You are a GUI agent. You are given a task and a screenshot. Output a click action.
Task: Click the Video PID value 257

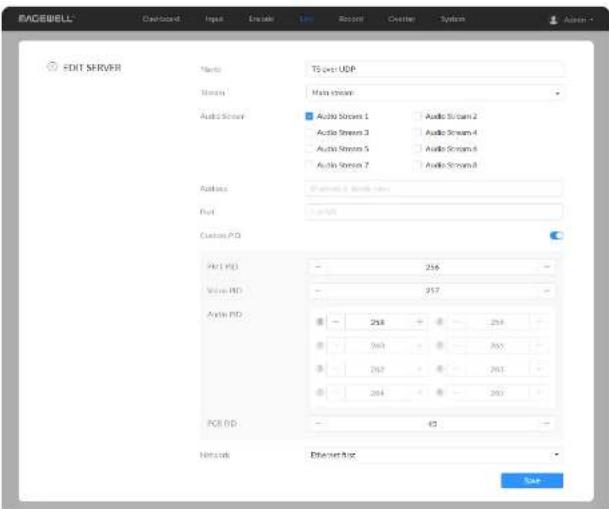click(432, 290)
